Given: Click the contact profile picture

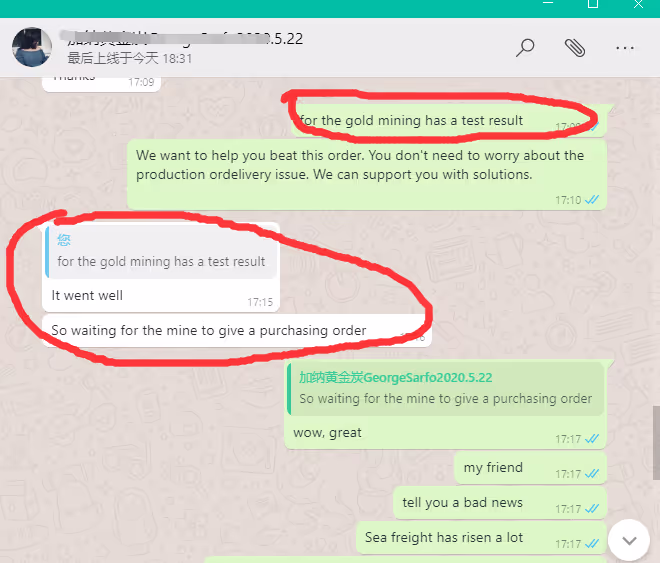Looking at the screenshot, I should (32, 47).
